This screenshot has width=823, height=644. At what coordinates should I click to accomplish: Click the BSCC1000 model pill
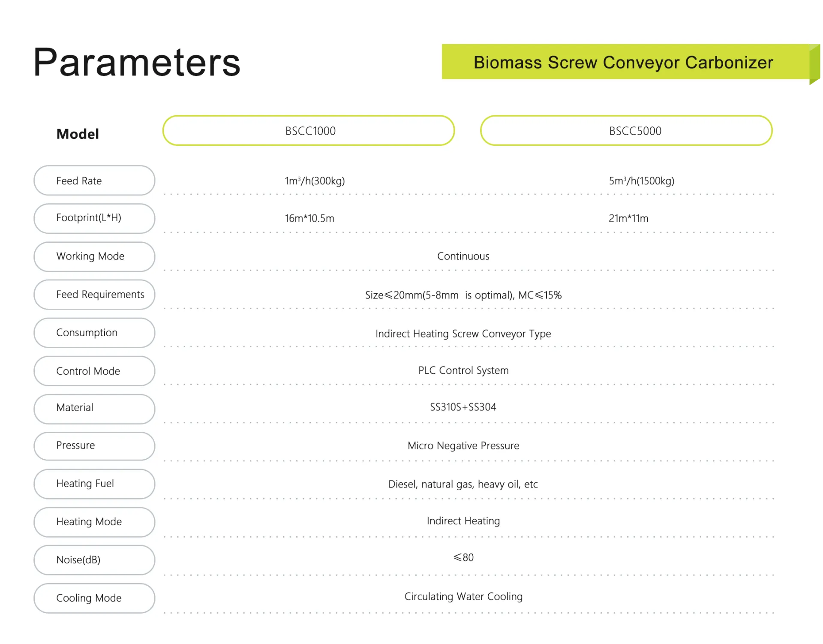click(x=309, y=131)
